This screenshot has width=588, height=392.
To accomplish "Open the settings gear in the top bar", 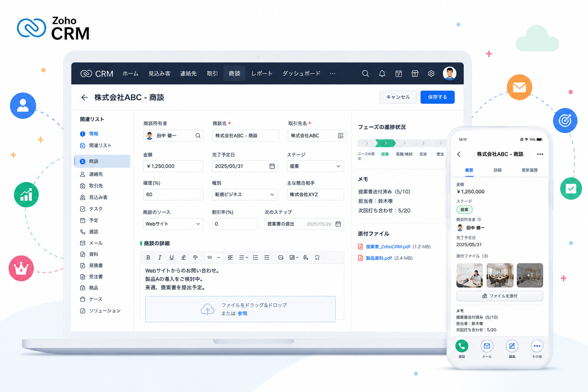I will pos(431,73).
